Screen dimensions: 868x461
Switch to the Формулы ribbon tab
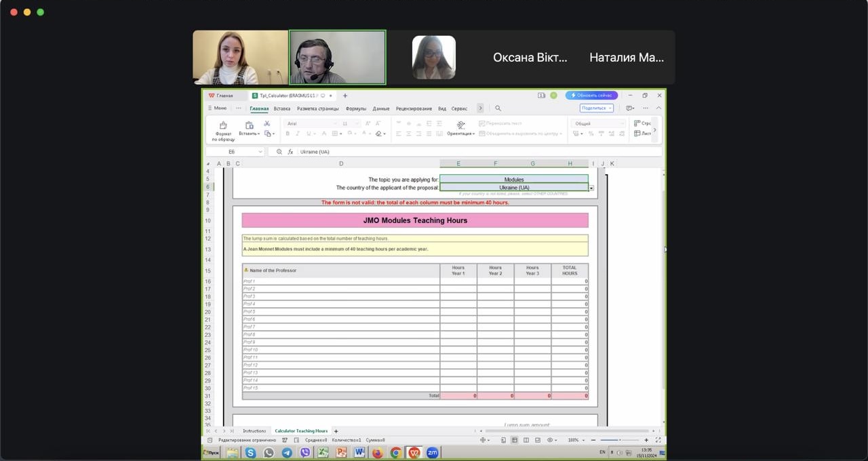pos(355,108)
